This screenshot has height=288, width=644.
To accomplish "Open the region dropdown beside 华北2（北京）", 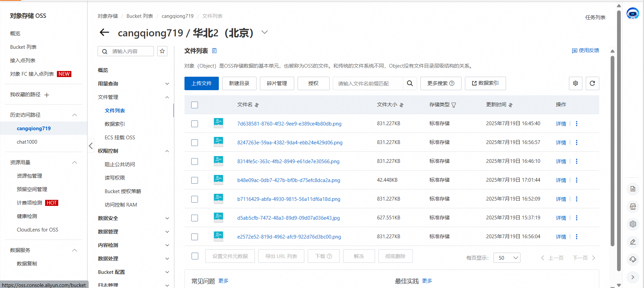I will (265, 32).
